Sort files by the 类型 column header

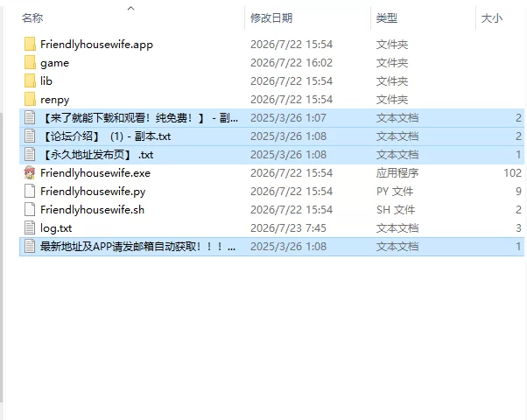pyautogui.click(x=387, y=17)
